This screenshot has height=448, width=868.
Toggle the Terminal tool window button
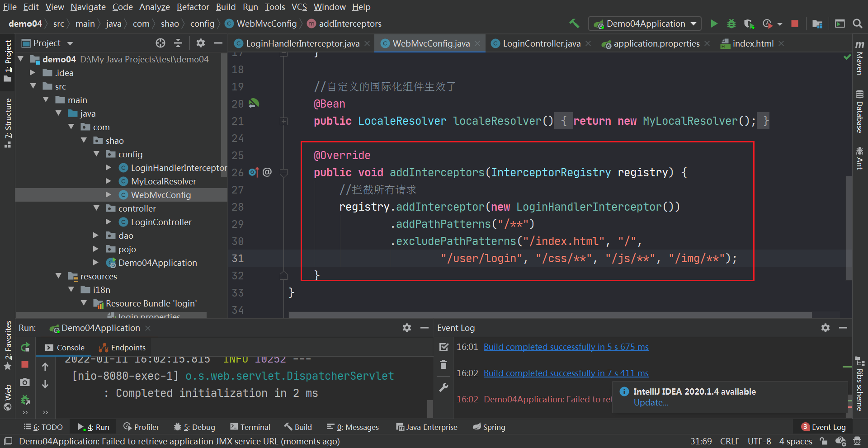(x=250, y=427)
